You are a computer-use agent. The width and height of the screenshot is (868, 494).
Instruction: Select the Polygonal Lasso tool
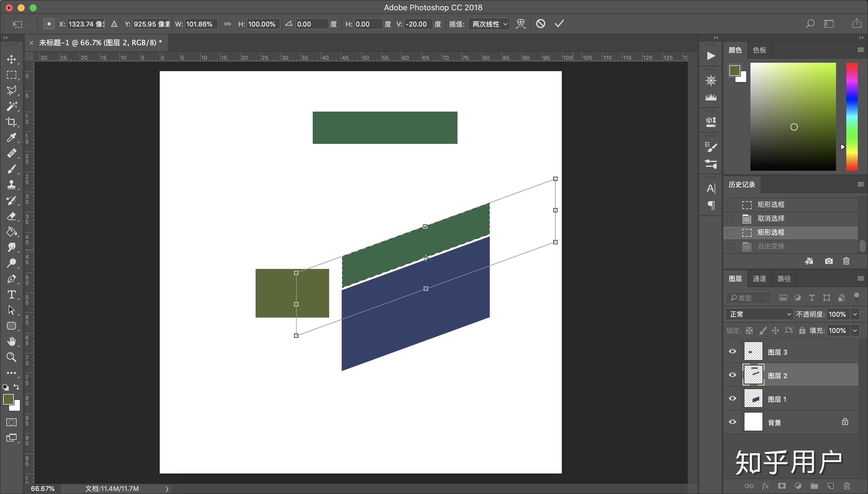(11, 90)
